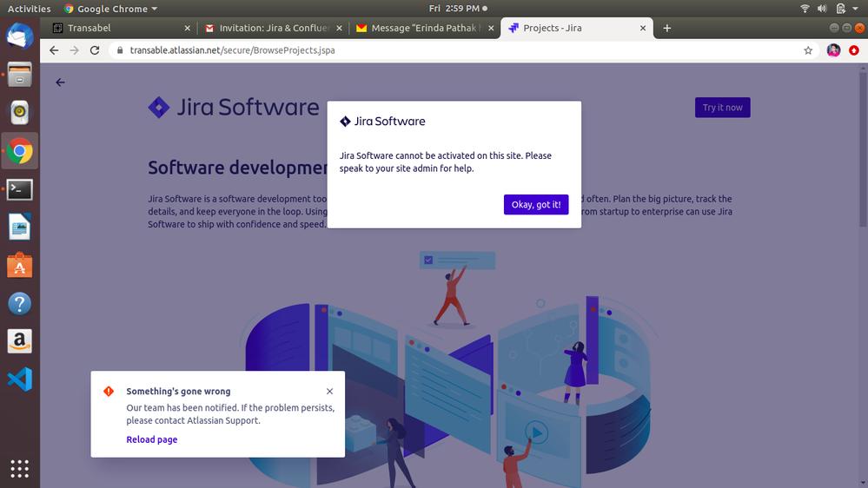Screen dimensions: 868x488
Task: View site info via the padlock icon
Action: point(120,50)
